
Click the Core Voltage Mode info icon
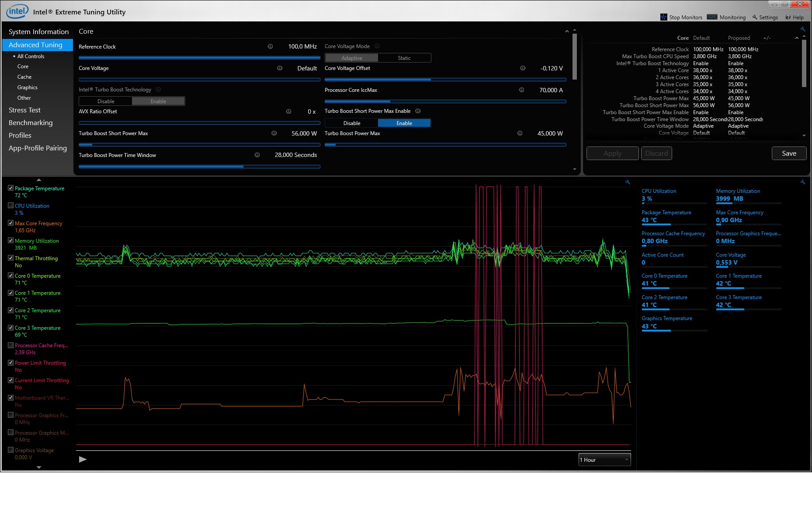pyautogui.click(x=377, y=46)
